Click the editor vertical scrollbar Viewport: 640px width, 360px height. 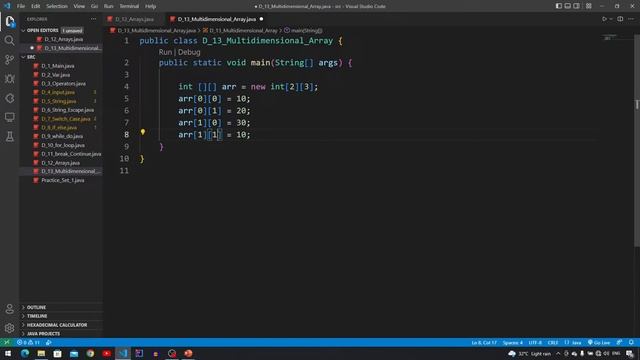coord(637,139)
